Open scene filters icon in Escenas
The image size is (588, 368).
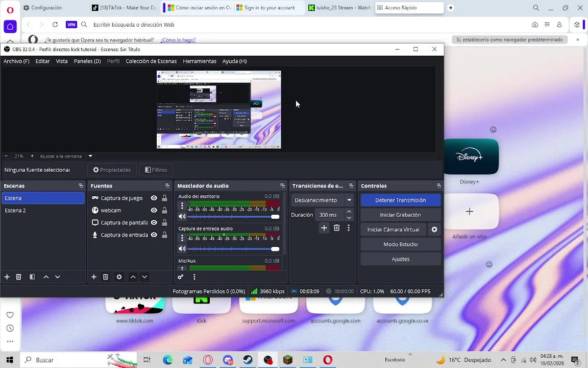coord(32,277)
